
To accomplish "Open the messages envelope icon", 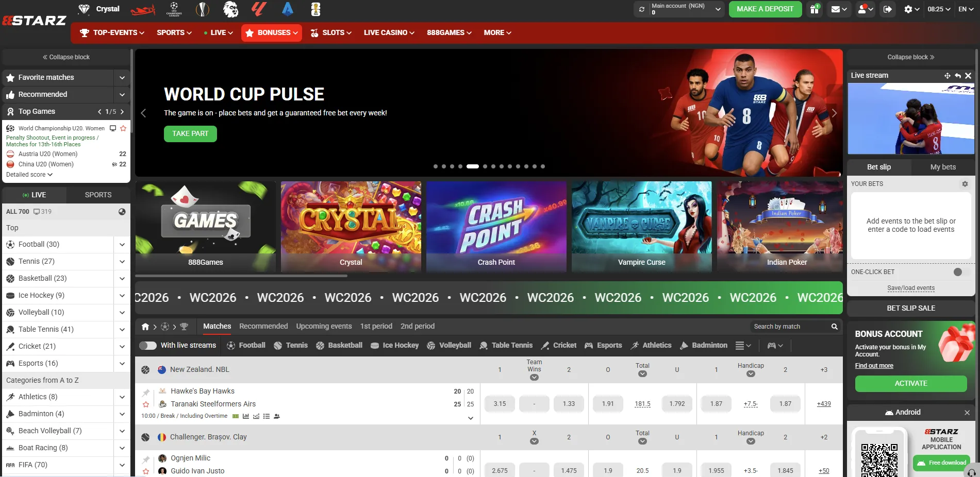I will [839, 9].
